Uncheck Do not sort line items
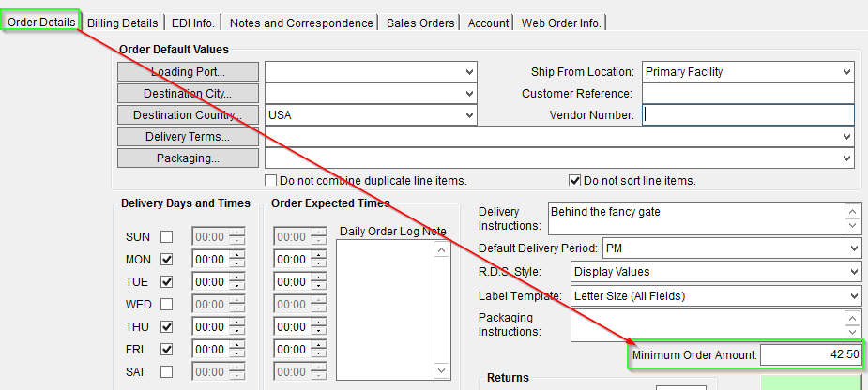 [x=575, y=180]
